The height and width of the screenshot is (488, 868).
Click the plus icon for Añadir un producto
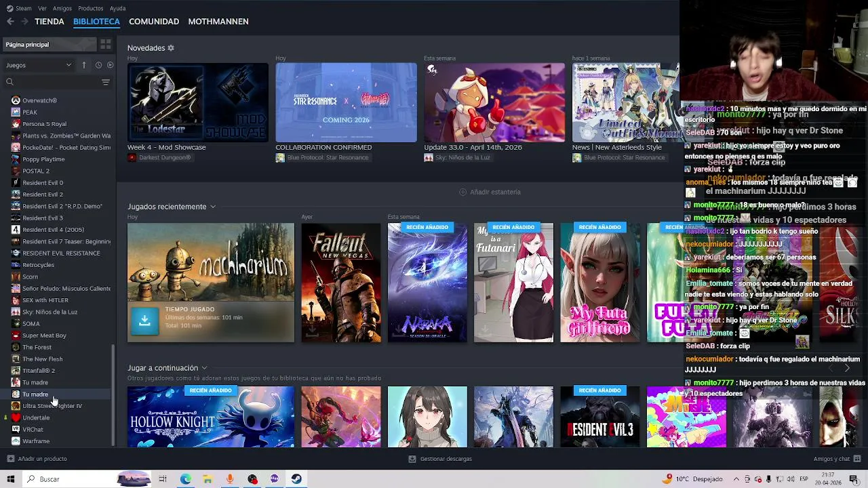pos(10,459)
